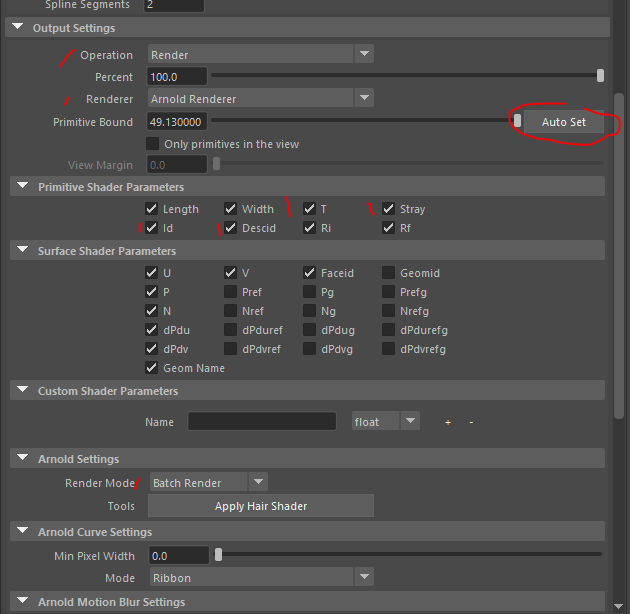Image resolution: width=630 pixels, height=614 pixels.
Task: Uncheck the Id parameter checkbox
Action: coord(151,228)
